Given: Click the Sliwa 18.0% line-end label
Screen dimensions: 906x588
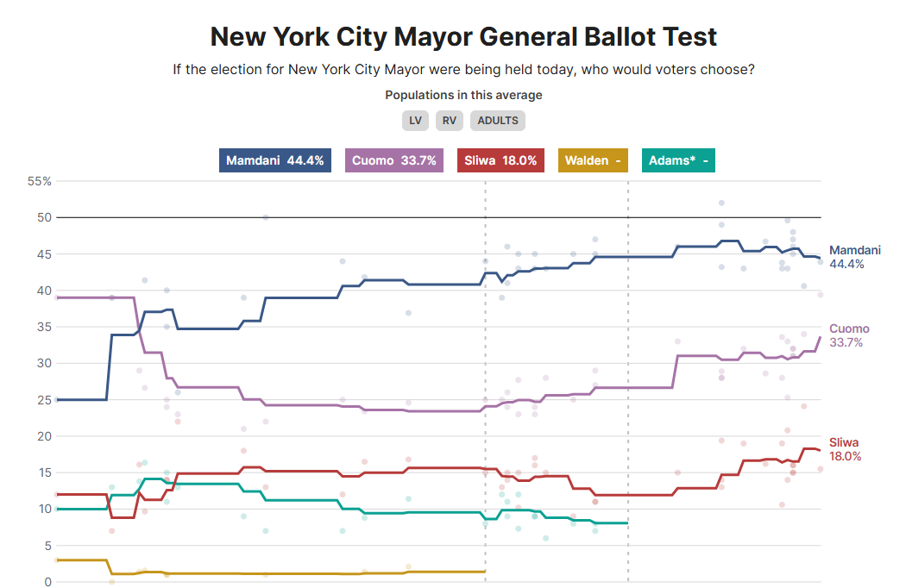Looking at the screenshot, I should pos(845,449).
